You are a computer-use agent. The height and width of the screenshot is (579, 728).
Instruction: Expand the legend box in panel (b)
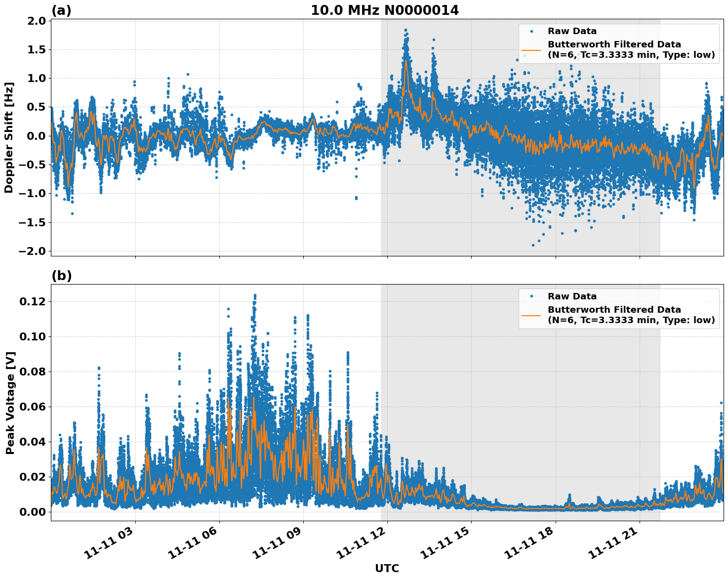point(620,306)
